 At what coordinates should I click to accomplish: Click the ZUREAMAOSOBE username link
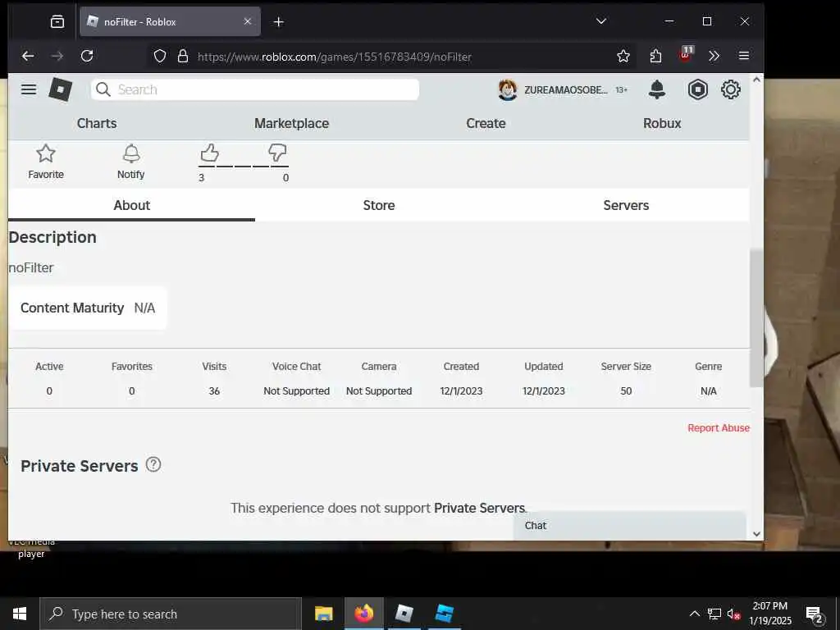point(566,90)
